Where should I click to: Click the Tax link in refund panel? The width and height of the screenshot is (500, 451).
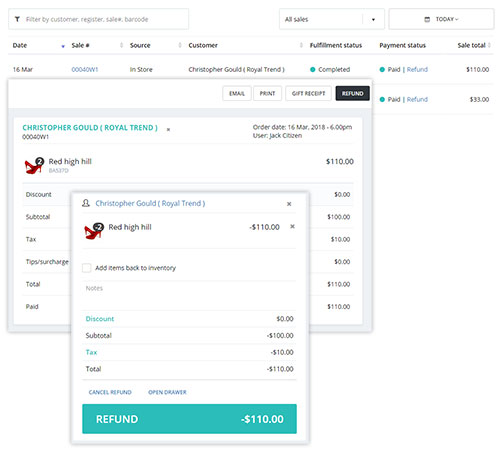tap(91, 352)
